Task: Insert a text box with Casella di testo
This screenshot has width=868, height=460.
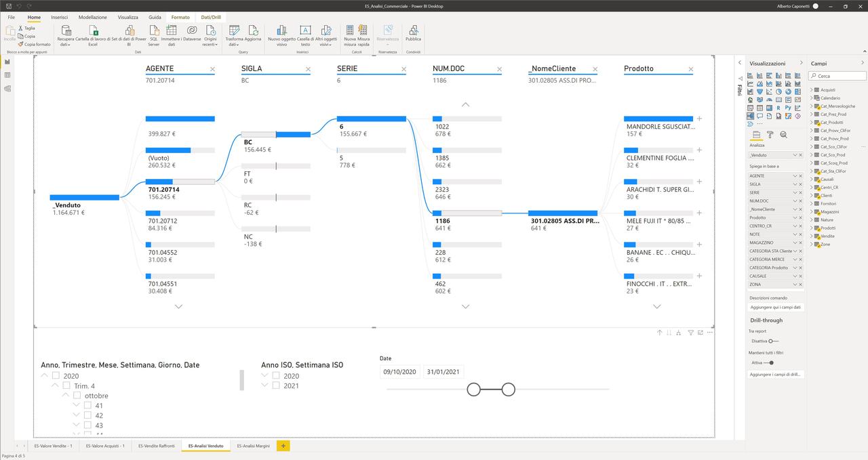Action: pos(305,31)
